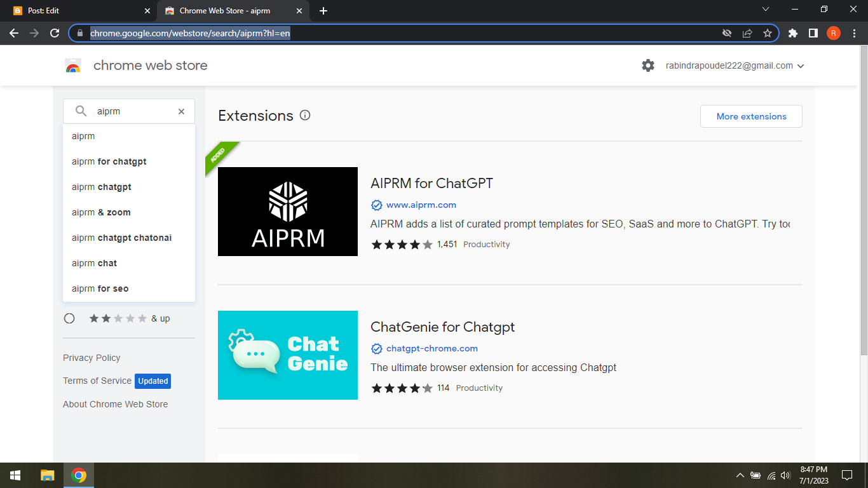This screenshot has height=488, width=868.
Task: Open the Extensions info circle icon
Action: coord(305,116)
